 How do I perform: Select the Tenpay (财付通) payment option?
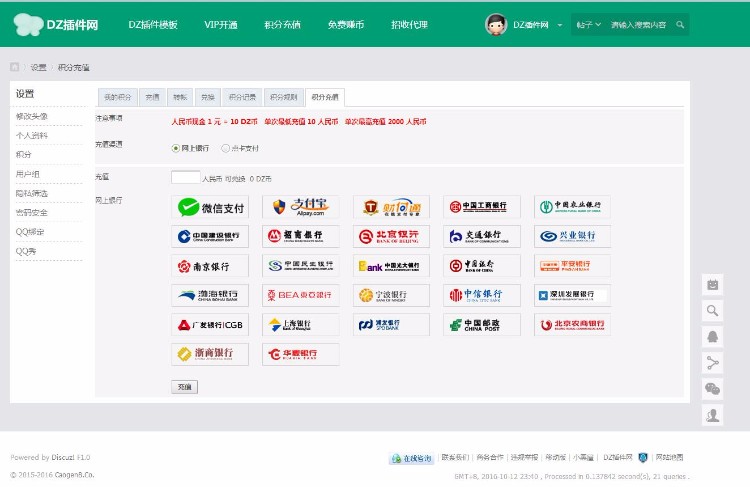pos(391,207)
